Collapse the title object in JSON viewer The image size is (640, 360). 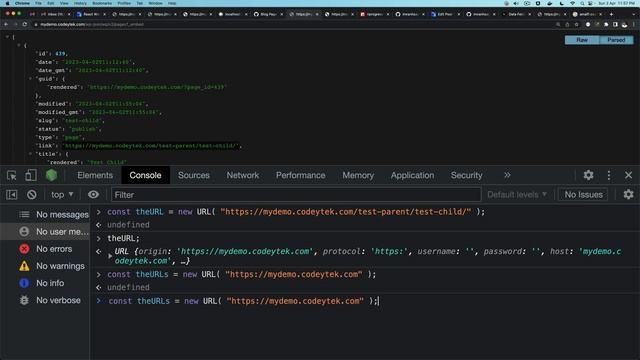click(30, 154)
